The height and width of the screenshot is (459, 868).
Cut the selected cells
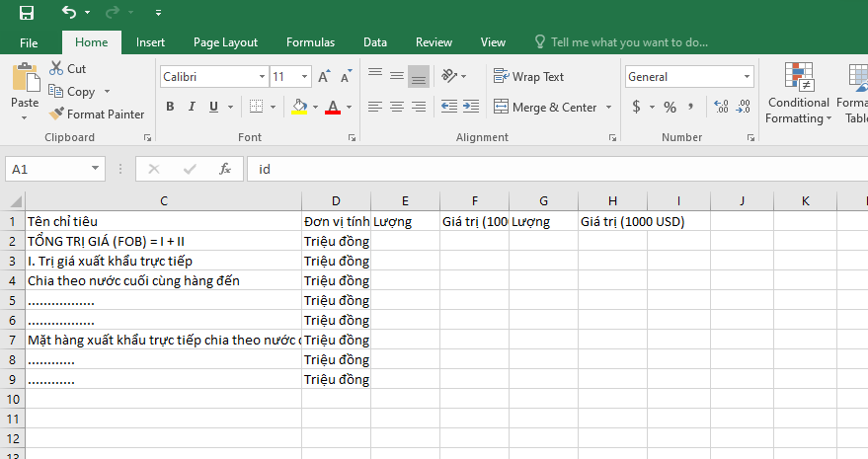coord(67,69)
